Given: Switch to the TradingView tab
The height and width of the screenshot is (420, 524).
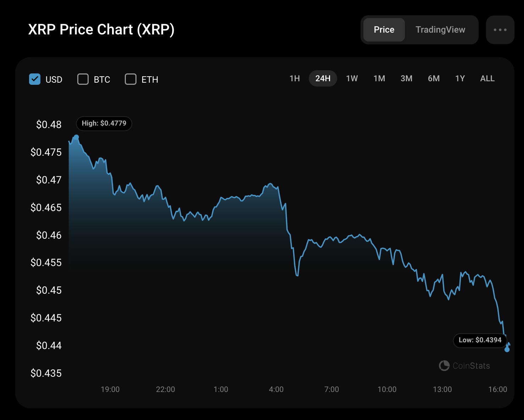Looking at the screenshot, I should tap(440, 30).
